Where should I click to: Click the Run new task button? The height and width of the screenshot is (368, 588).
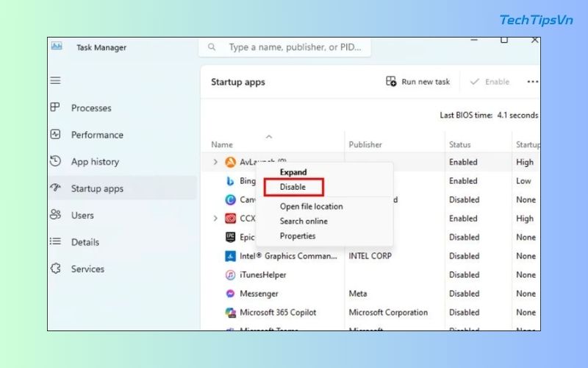click(x=417, y=82)
